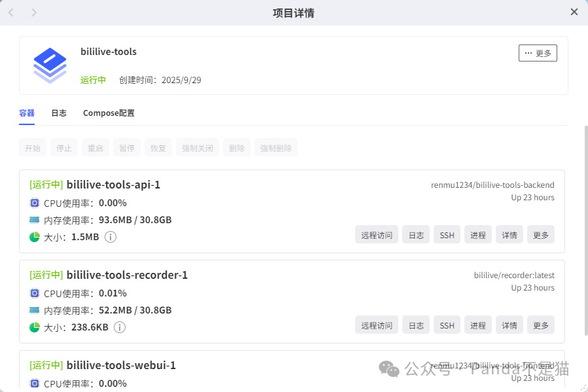Click the pie chart size icon for bililive-tools-recorder-1
Screen dimensions: 588x392
click(35, 327)
